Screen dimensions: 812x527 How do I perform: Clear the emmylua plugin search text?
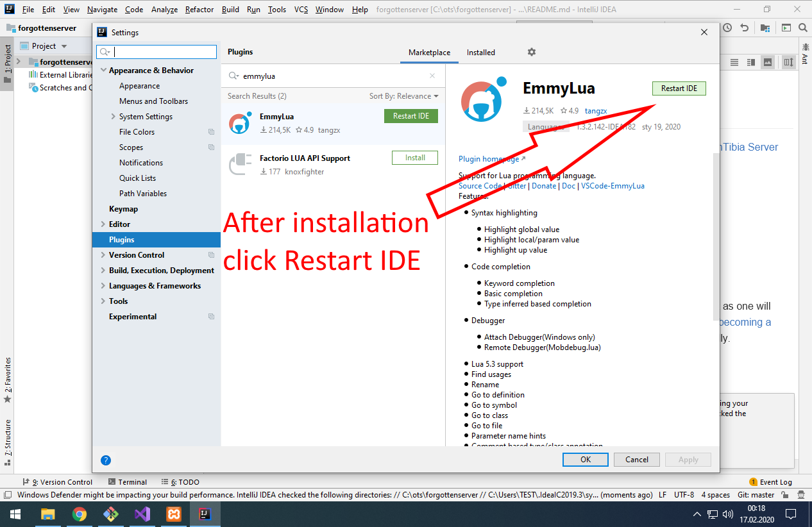(x=433, y=76)
